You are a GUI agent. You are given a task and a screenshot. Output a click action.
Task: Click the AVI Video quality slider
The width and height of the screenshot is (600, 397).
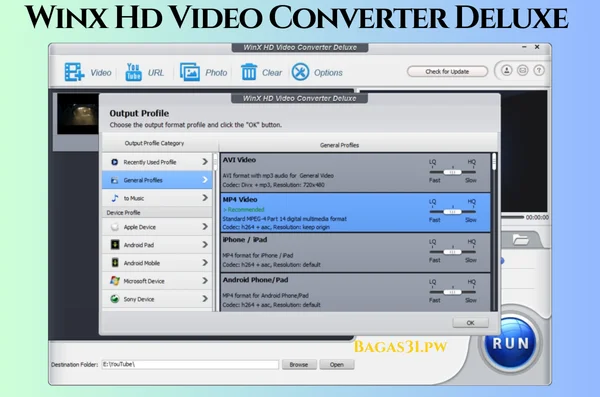(x=452, y=172)
